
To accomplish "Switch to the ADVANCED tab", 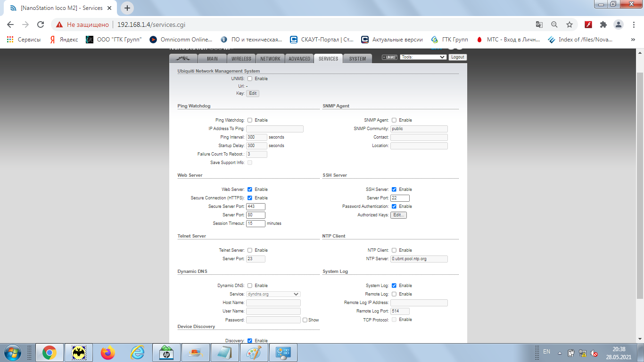I will coord(299,58).
